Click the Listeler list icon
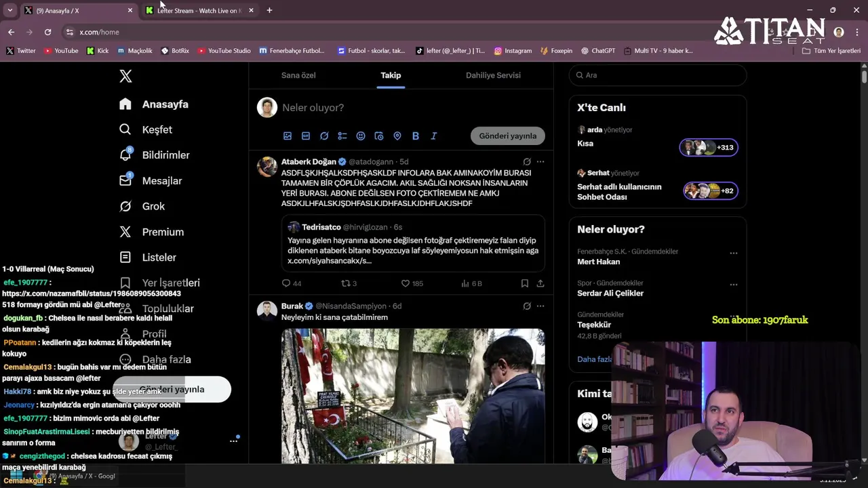 [125, 258]
